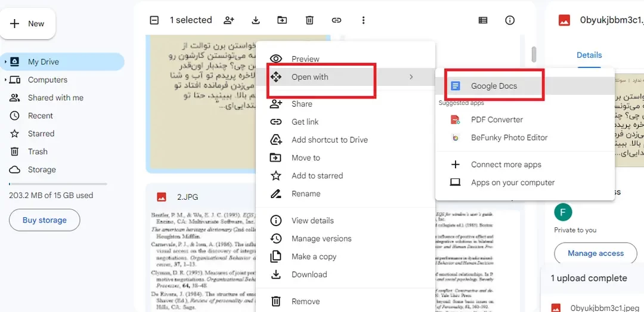Toggle the view details info icon
This screenshot has height=312, width=644.
510,20
